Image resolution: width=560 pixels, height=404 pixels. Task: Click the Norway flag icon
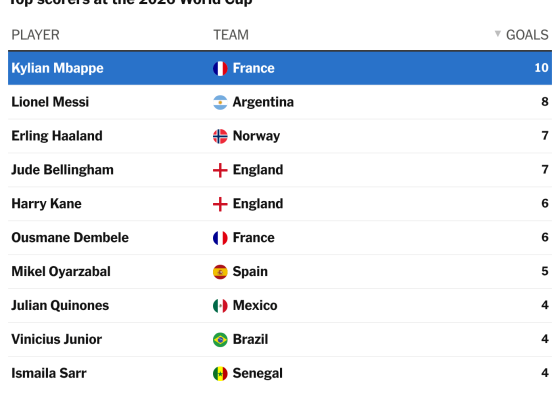coord(220,136)
